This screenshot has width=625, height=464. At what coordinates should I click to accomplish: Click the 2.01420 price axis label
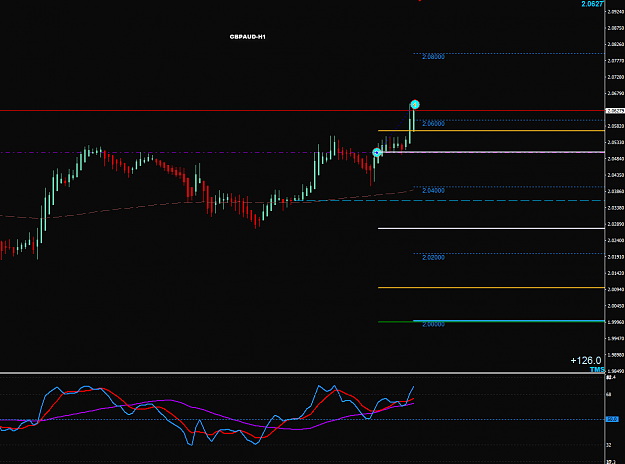pyautogui.click(x=615, y=273)
